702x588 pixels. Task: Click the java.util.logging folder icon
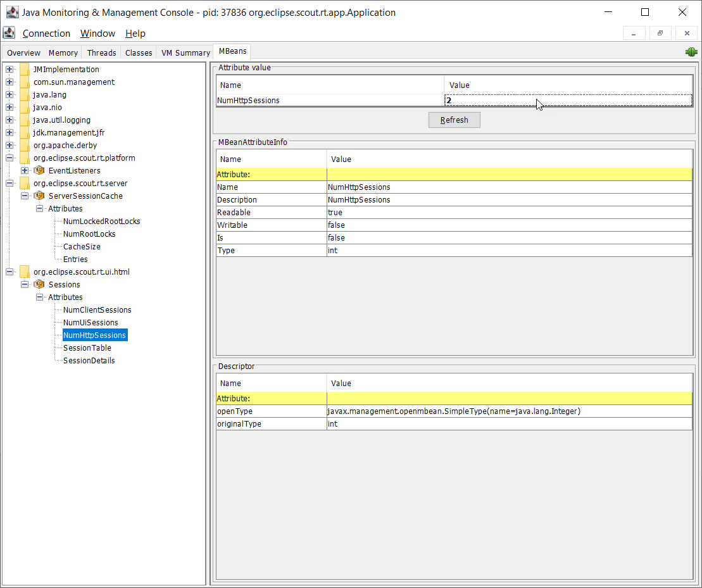click(x=25, y=120)
